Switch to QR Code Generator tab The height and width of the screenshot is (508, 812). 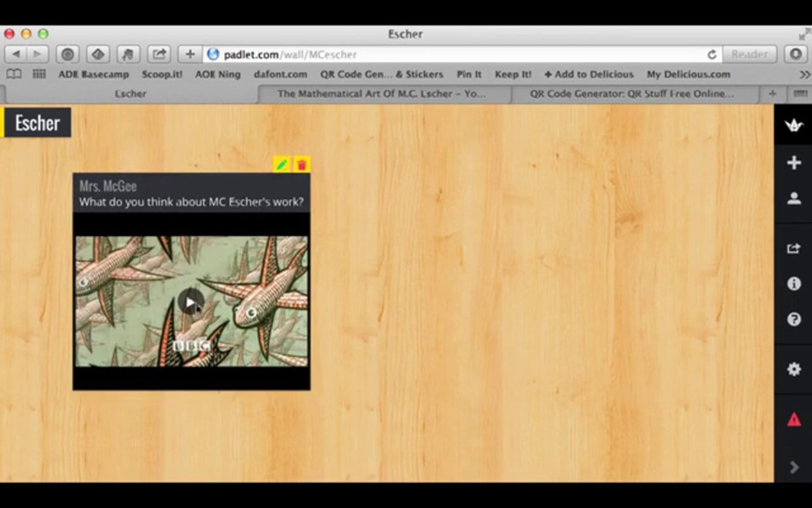(x=632, y=94)
